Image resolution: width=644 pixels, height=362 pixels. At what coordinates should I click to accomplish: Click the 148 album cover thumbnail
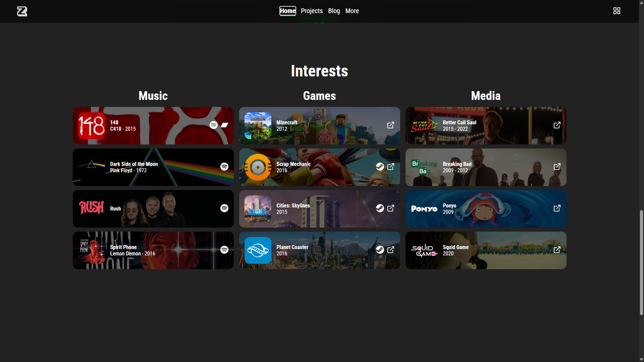[x=92, y=126]
